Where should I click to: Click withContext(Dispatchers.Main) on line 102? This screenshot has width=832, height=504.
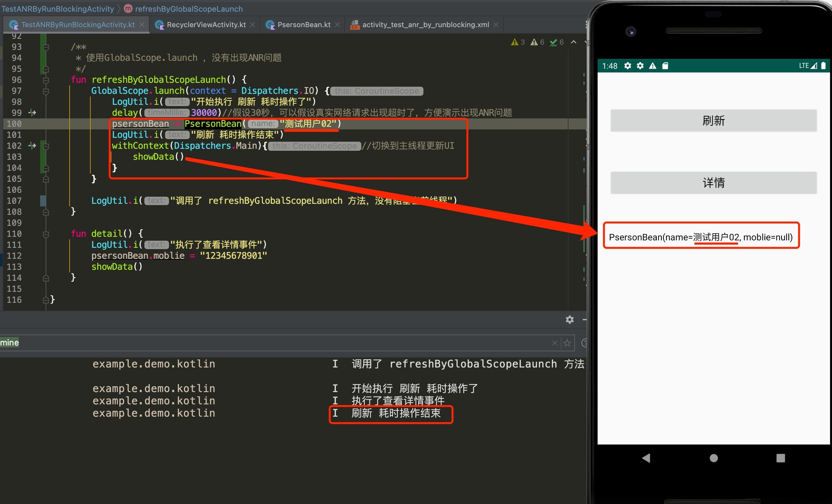[x=187, y=146]
